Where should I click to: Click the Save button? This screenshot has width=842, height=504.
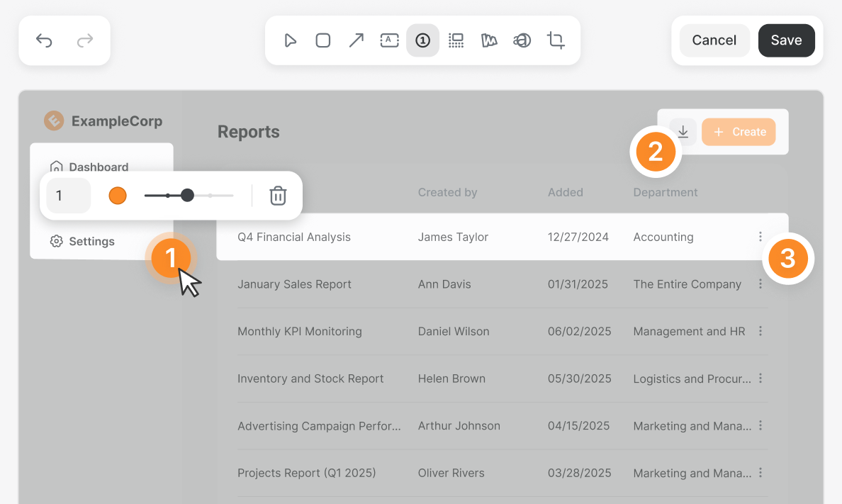(786, 40)
